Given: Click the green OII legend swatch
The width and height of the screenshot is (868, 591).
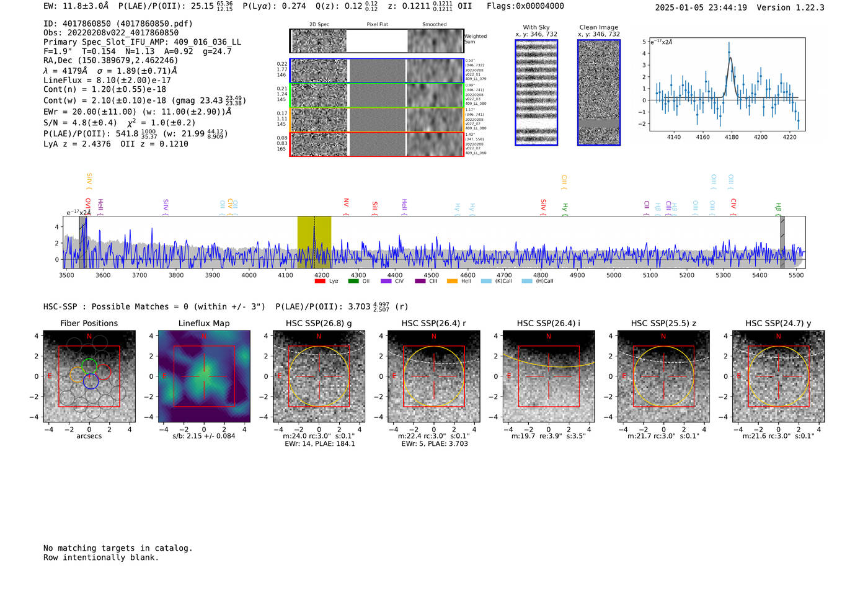Looking at the screenshot, I should [353, 281].
